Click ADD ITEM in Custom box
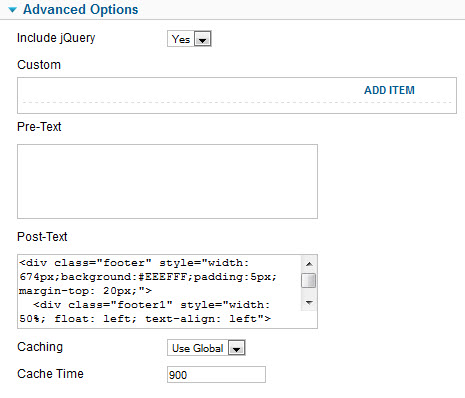The height and width of the screenshot is (398, 465). pos(389,90)
